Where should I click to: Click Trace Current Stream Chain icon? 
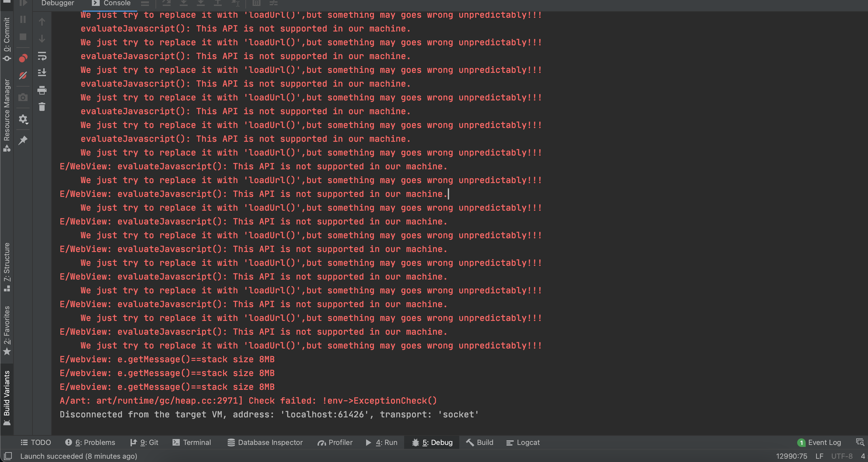tap(274, 3)
